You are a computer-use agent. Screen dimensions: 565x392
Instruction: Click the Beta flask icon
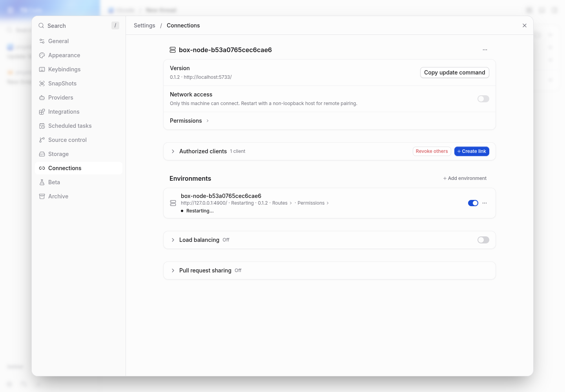tap(42, 182)
